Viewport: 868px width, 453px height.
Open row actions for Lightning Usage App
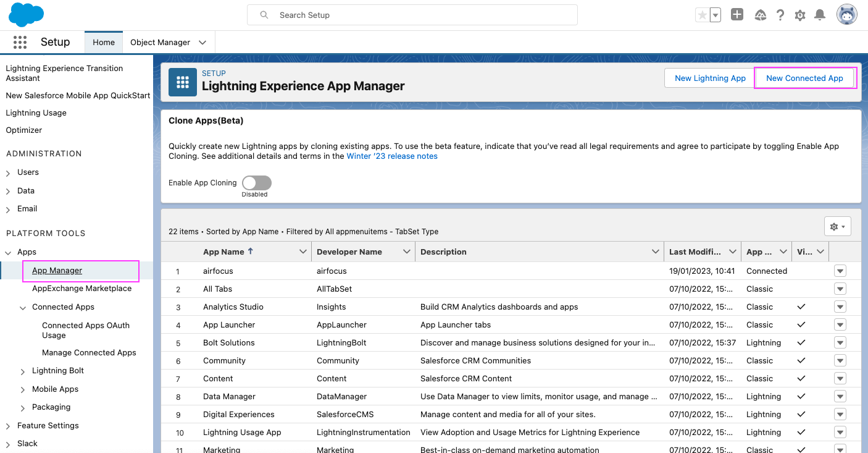pos(840,432)
